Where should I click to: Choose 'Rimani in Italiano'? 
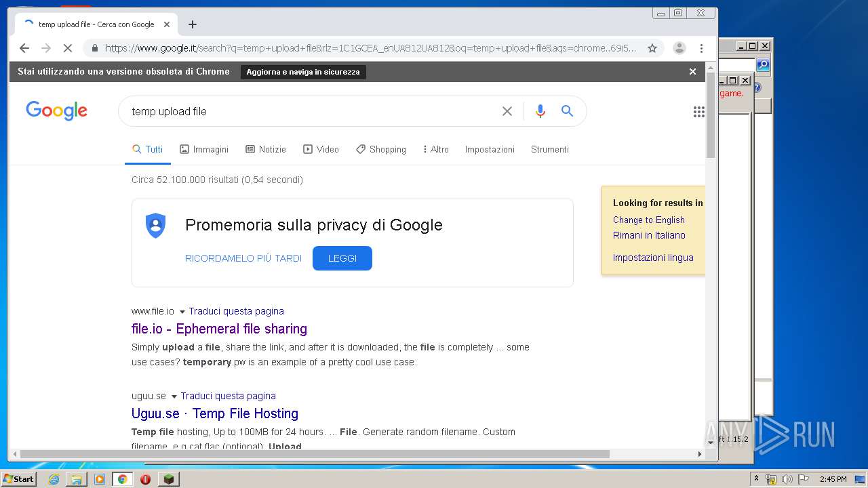click(x=649, y=235)
